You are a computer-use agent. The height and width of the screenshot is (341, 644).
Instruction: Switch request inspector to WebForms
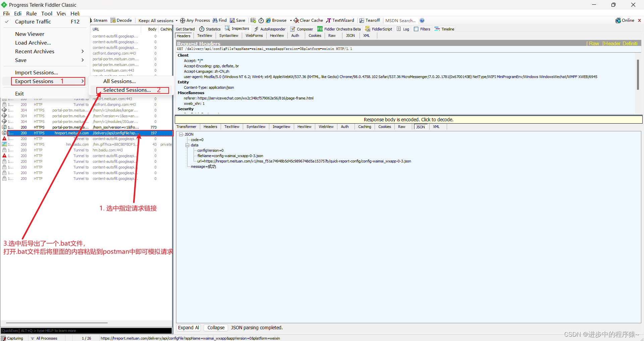[254, 36]
